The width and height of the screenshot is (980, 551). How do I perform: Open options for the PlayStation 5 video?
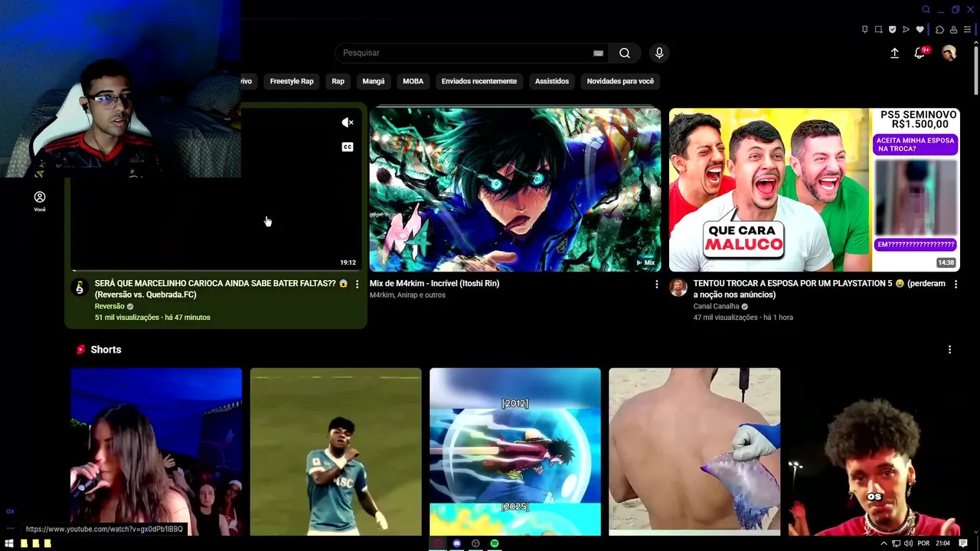pos(955,284)
